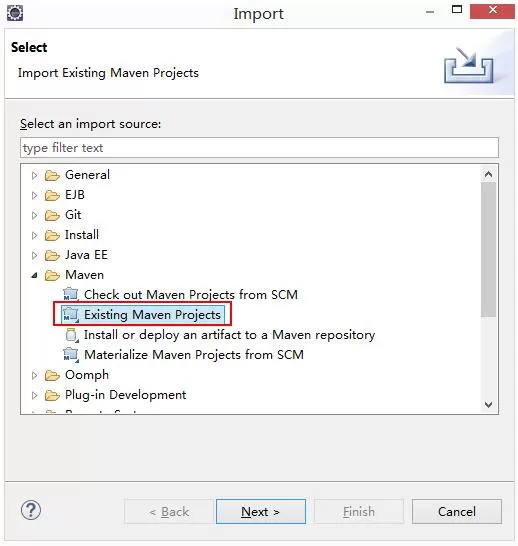Focus the type filter text field
Viewport: 518px width, 546px height.
click(259, 148)
